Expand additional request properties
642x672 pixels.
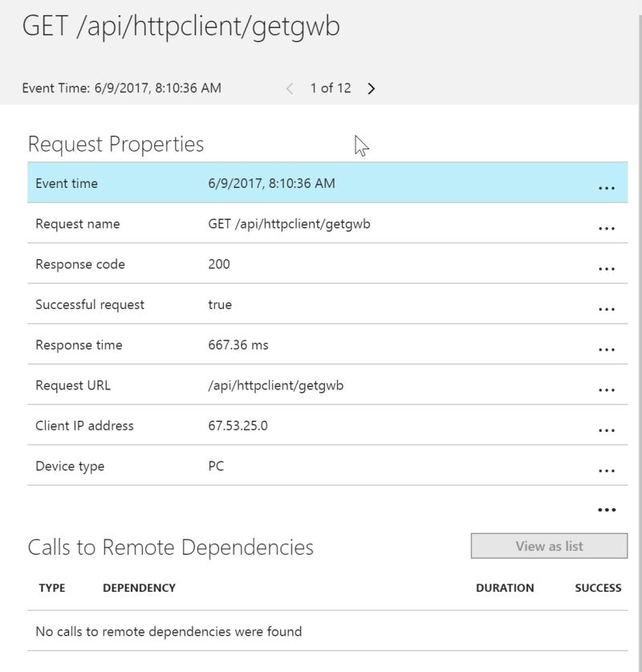(x=607, y=508)
